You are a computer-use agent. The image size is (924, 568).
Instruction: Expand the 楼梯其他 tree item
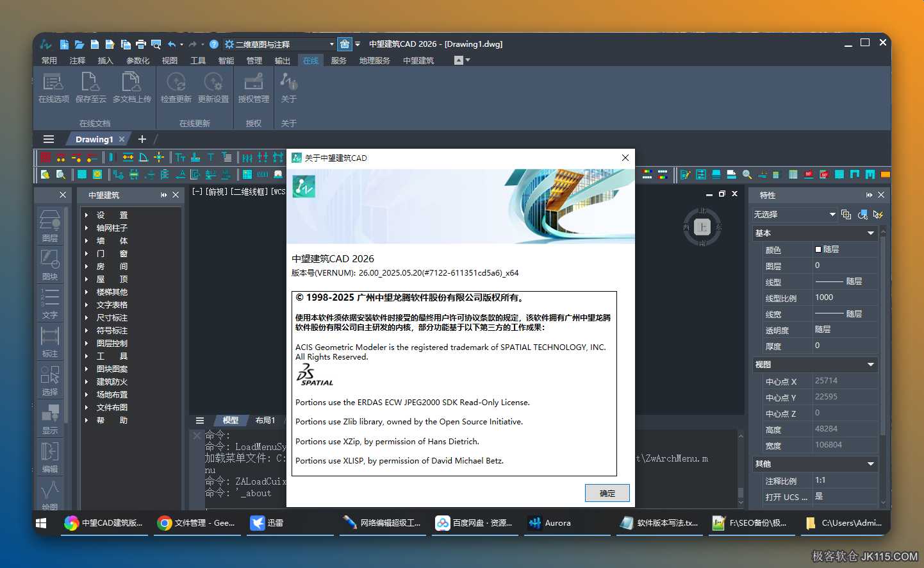pyautogui.click(x=87, y=292)
